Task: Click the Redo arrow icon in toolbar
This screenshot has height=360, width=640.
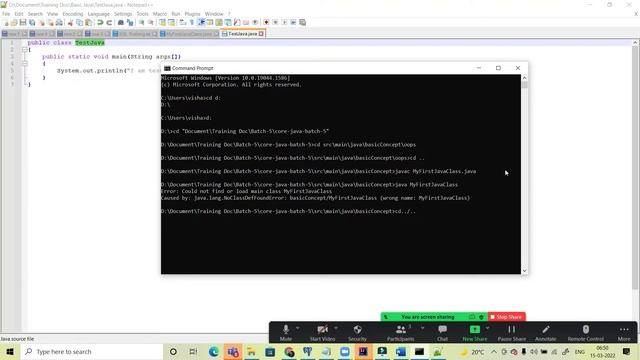Action: click(109, 22)
